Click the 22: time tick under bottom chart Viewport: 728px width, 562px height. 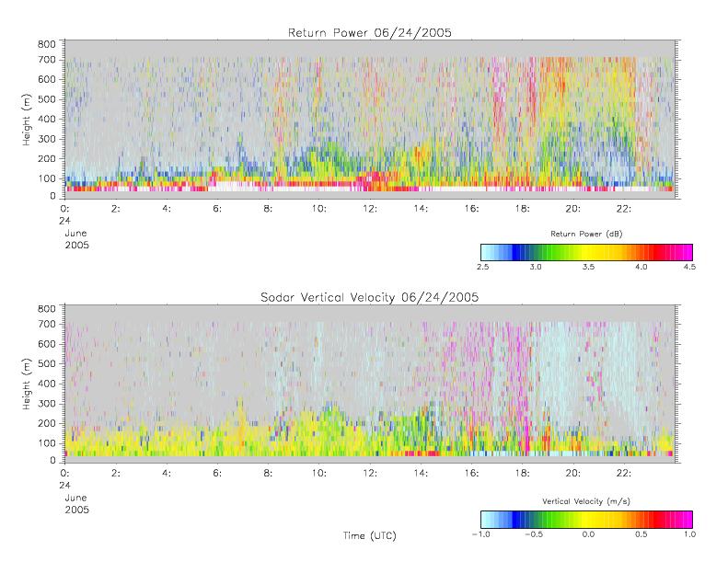point(624,473)
